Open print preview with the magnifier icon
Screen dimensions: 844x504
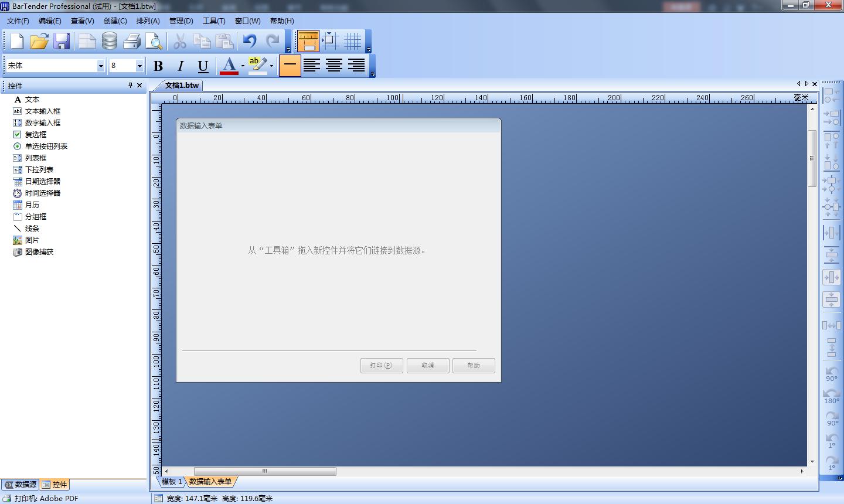pos(154,41)
